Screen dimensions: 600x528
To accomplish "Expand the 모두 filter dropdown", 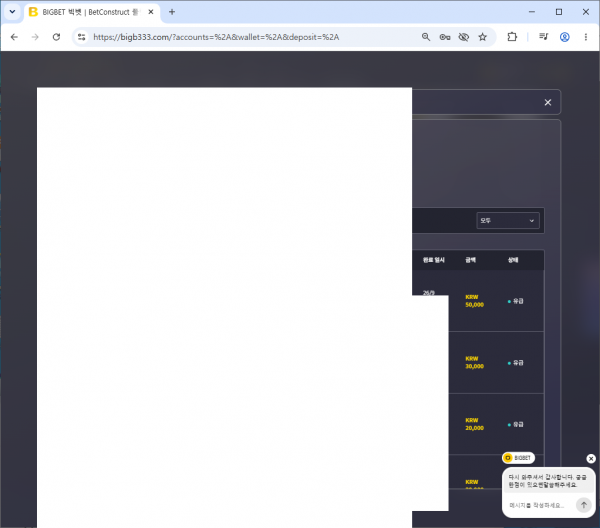I will point(507,221).
